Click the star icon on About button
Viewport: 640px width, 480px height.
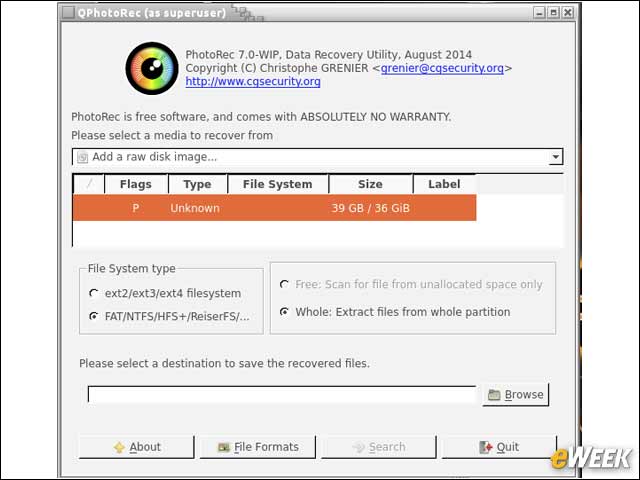119,447
